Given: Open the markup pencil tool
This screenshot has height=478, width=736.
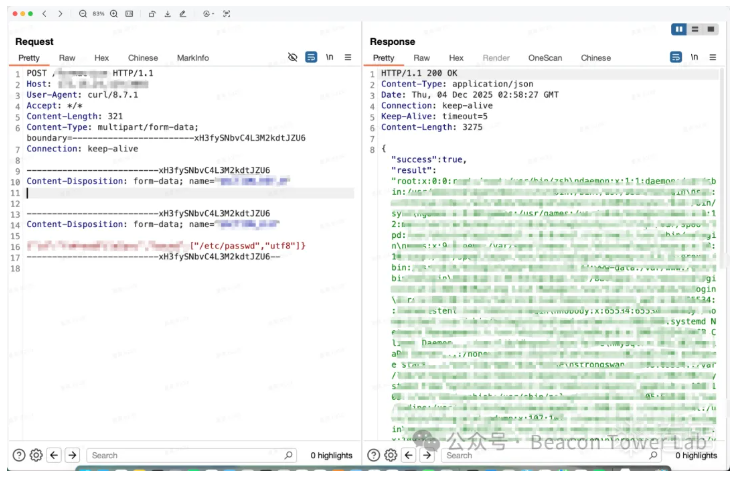Looking at the screenshot, I should [x=183, y=14].
